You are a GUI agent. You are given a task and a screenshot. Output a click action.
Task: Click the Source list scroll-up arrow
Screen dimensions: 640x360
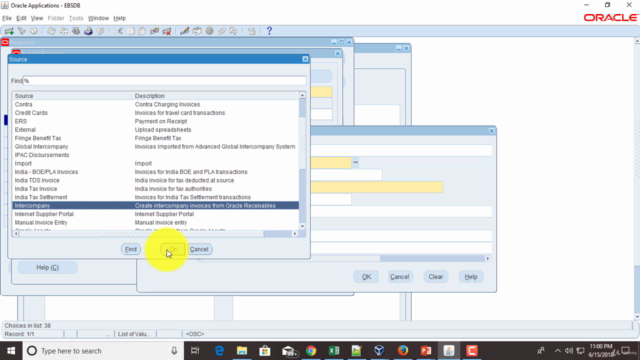coord(302,95)
